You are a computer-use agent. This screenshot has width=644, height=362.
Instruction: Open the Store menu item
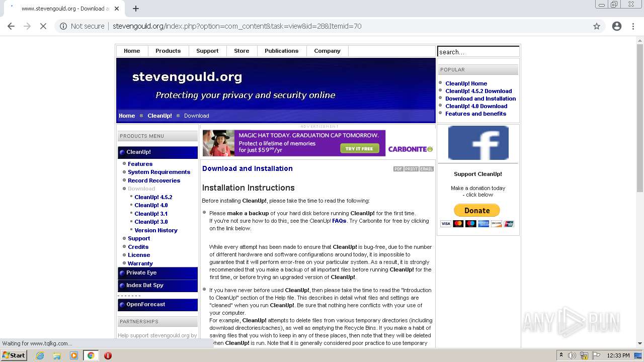242,51
